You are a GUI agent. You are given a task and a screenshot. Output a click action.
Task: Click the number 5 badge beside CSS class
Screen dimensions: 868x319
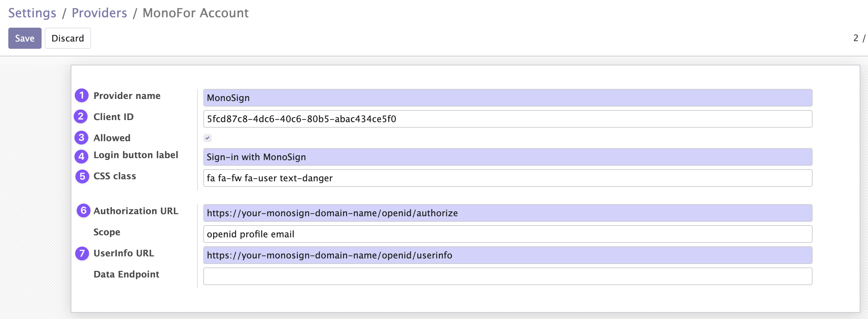[x=82, y=176]
